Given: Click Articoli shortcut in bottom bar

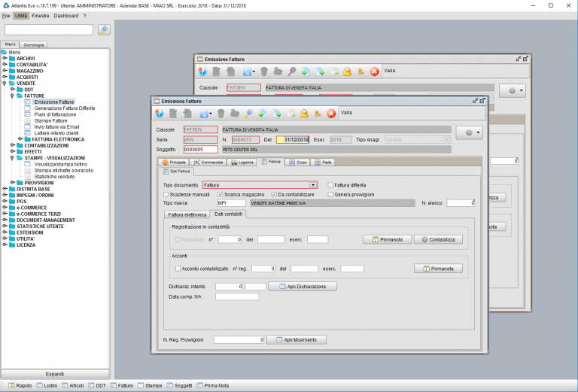Looking at the screenshot, I should (72, 385).
